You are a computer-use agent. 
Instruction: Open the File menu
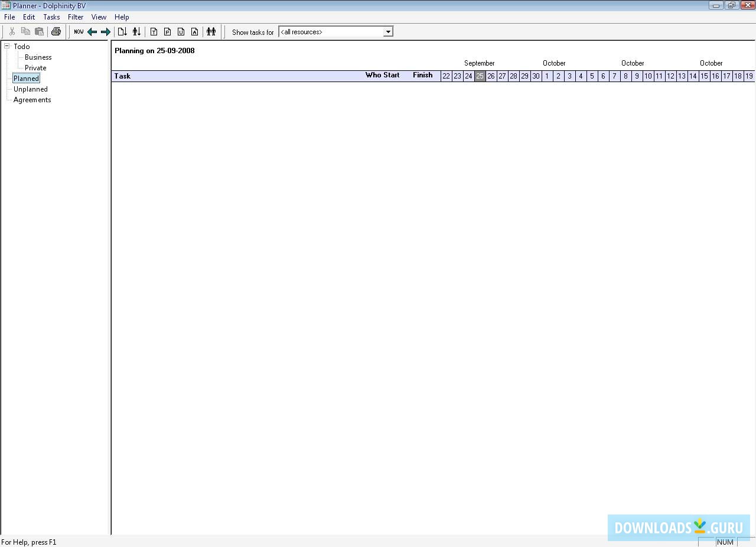(x=9, y=17)
